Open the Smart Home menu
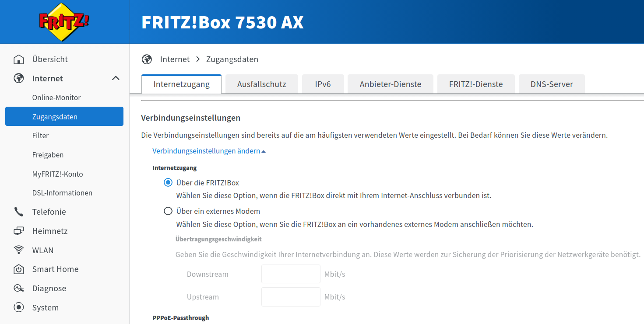Viewport: 644px width, 324px height. click(x=55, y=269)
